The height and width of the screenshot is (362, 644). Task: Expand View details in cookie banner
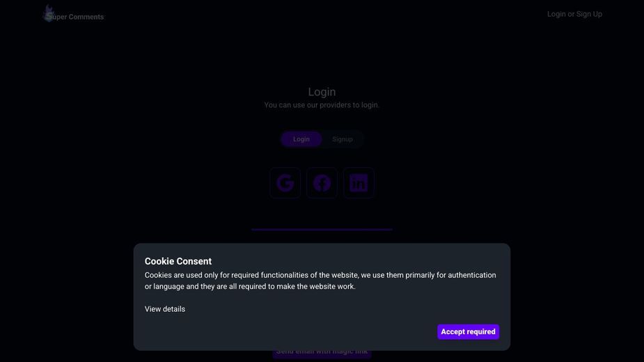[165, 309]
